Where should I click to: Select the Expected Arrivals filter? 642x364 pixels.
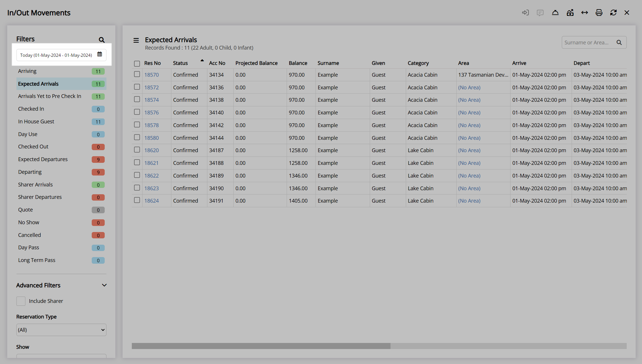61,84
